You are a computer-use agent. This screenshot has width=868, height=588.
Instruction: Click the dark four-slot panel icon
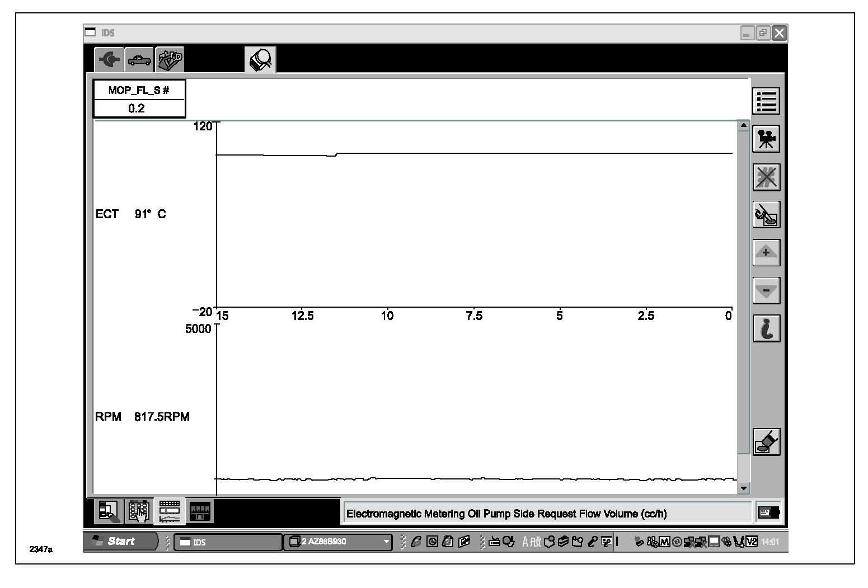tap(200, 511)
